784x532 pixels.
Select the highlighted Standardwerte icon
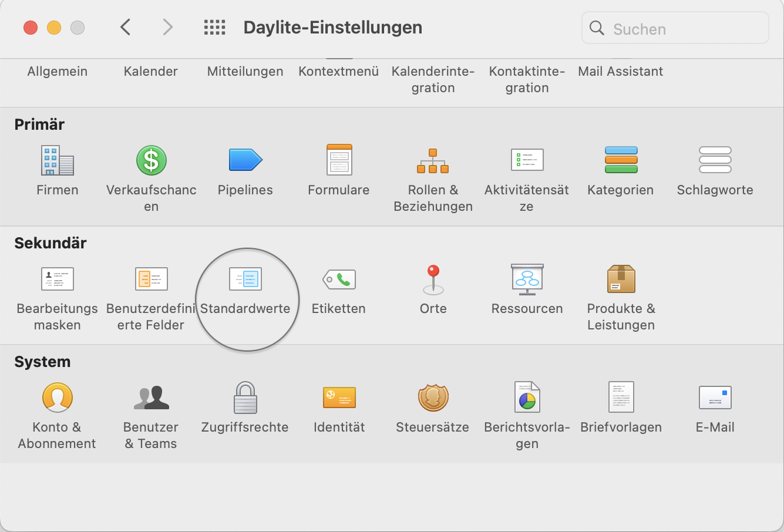[x=245, y=280]
